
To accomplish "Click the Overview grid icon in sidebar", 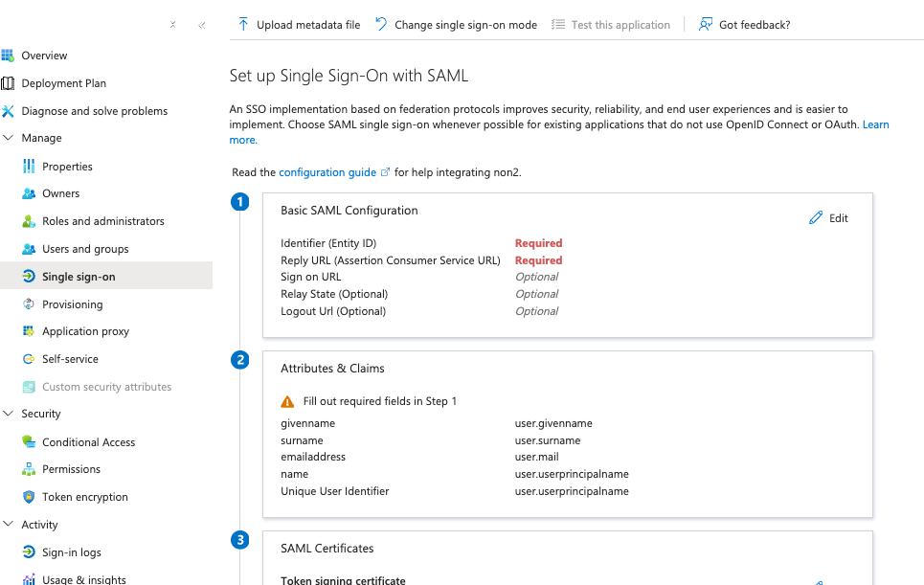I will [7, 56].
